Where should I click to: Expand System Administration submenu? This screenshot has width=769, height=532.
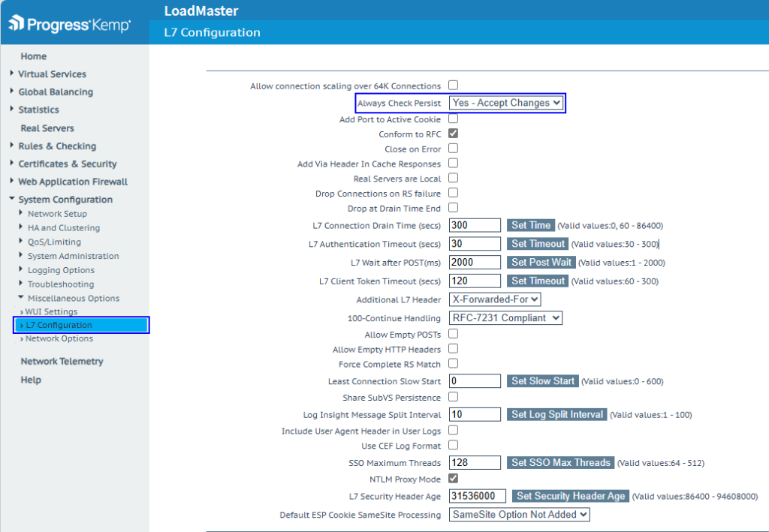[73, 256]
